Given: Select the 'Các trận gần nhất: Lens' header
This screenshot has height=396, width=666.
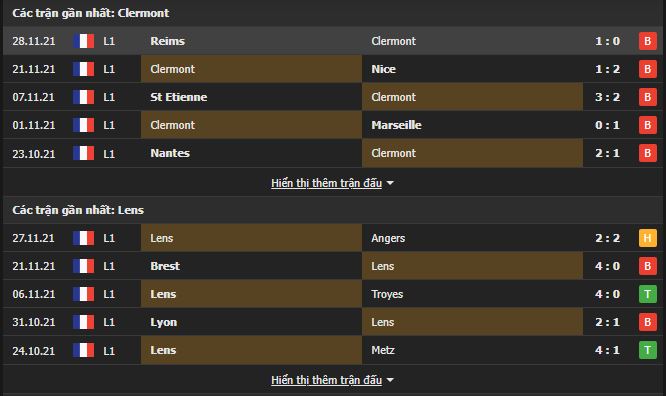Looking at the screenshot, I should click(x=78, y=210).
